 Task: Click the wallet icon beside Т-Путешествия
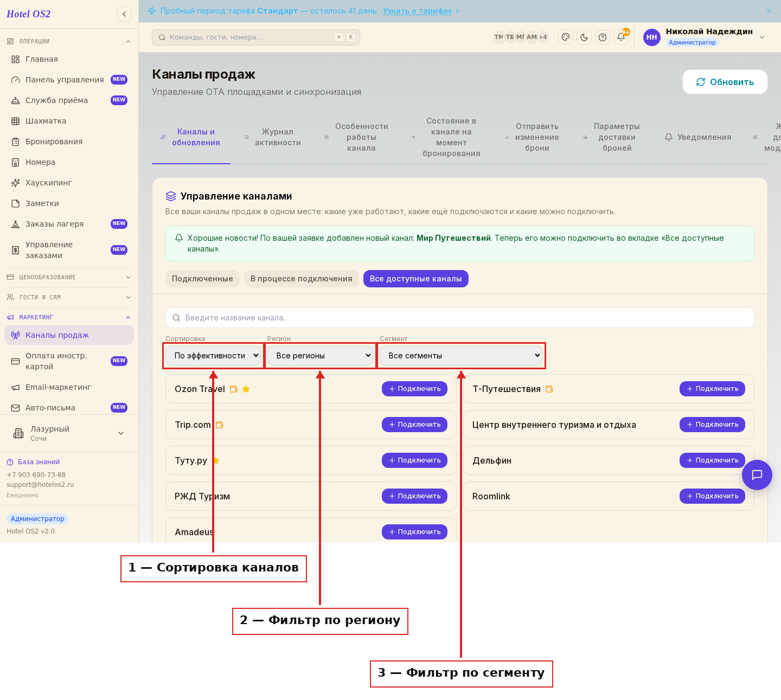[549, 389]
